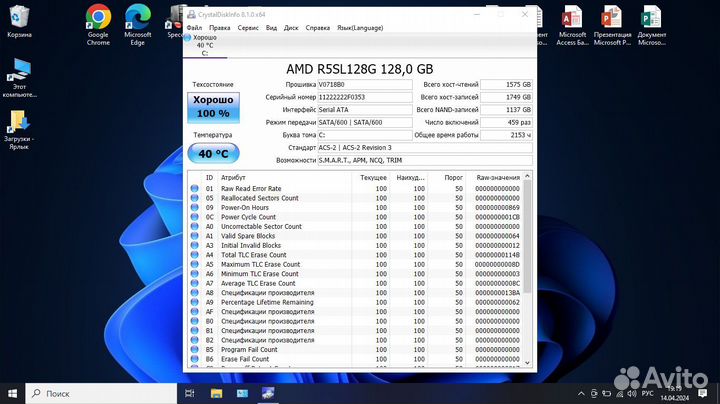720x404 pixels.
Task: Open the Справка menu
Action: [318, 28]
